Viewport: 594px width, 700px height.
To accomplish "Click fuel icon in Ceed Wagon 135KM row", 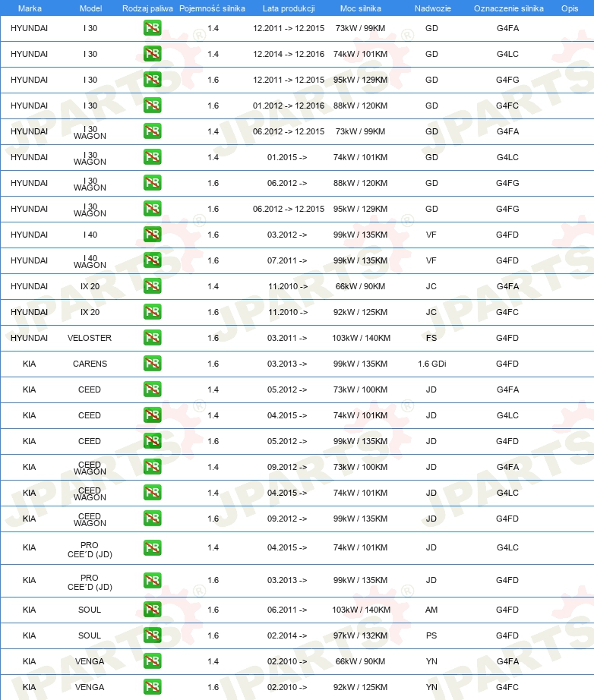I will [x=152, y=519].
